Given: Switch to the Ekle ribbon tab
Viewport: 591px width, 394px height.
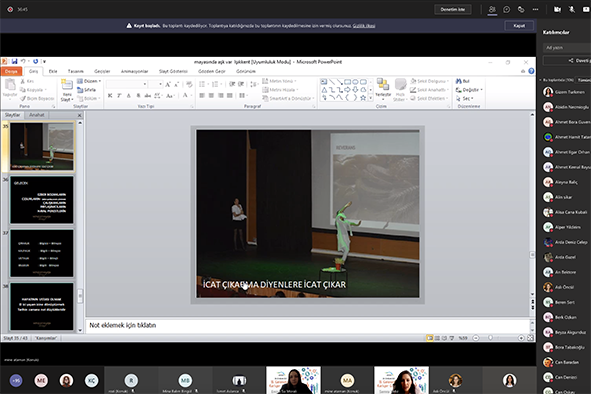Looking at the screenshot, I should click(x=53, y=71).
